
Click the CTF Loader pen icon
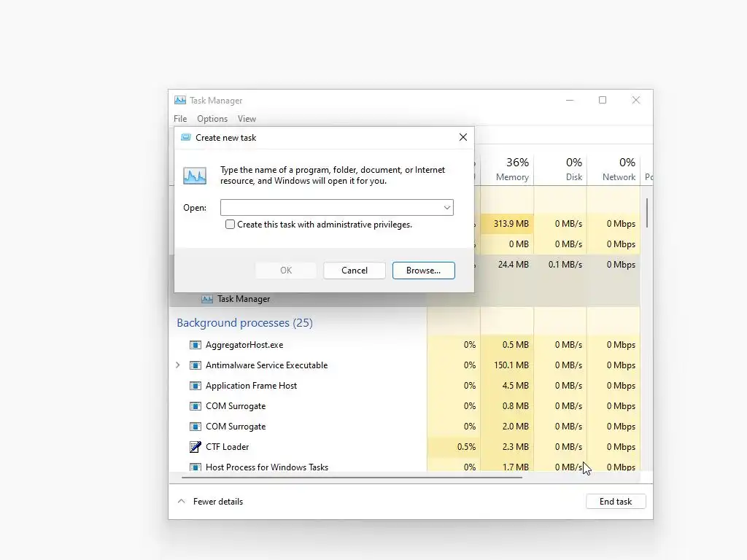[196, 447]
